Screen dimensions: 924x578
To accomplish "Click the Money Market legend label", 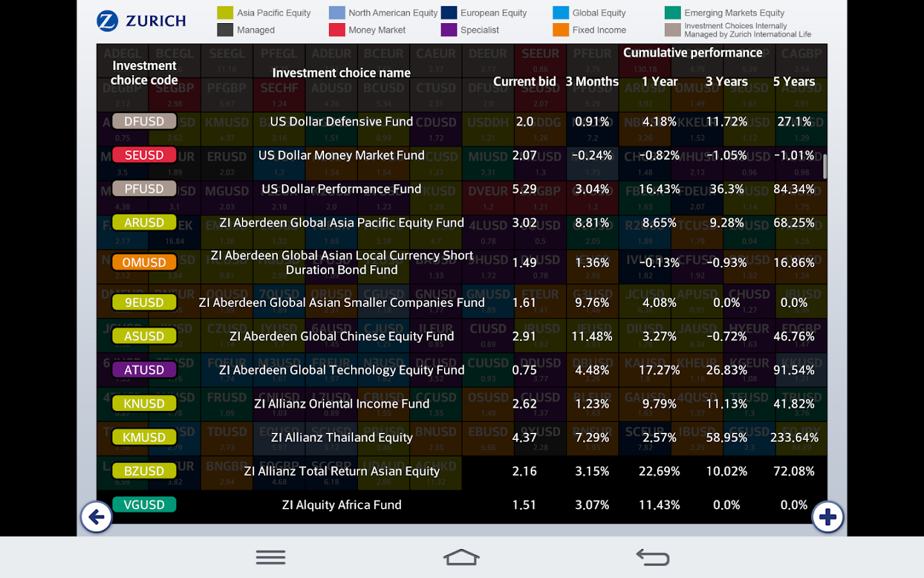I will (x=377, y=30).
